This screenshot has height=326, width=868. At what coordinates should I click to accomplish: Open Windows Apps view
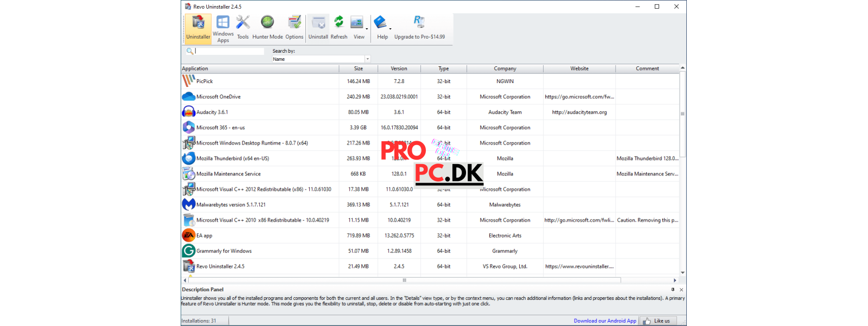[x=223, y=28]
